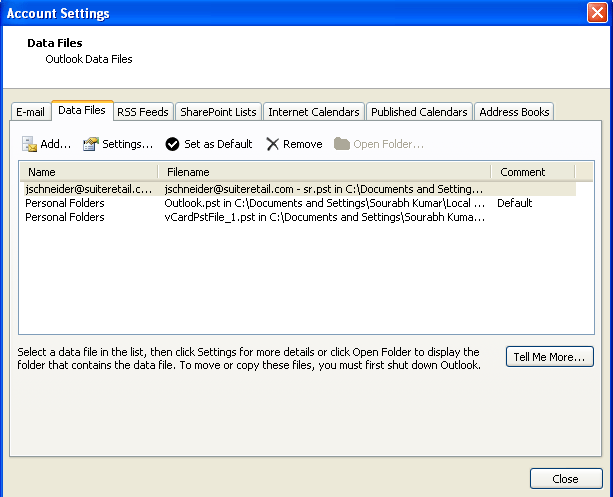Click the Add… toolbar label
The height and width of the screenshot is (497, 613).
56,144
